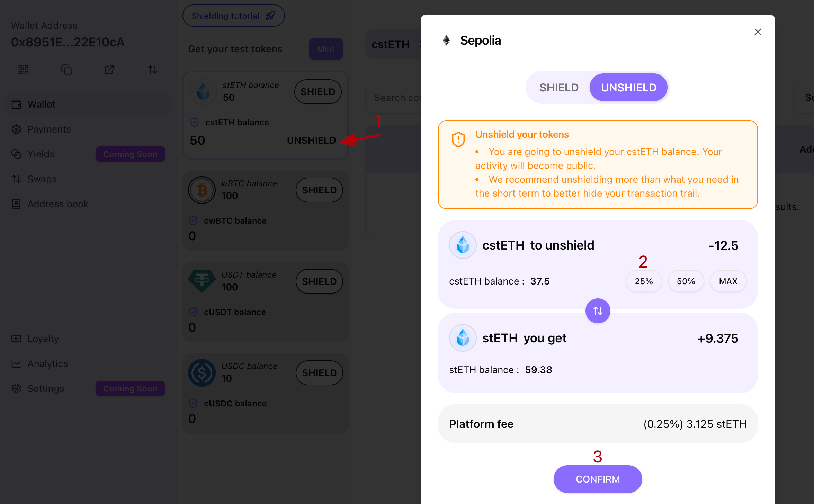
Task: Switch to the SHIELD toggle option
Action: (559, 88)
